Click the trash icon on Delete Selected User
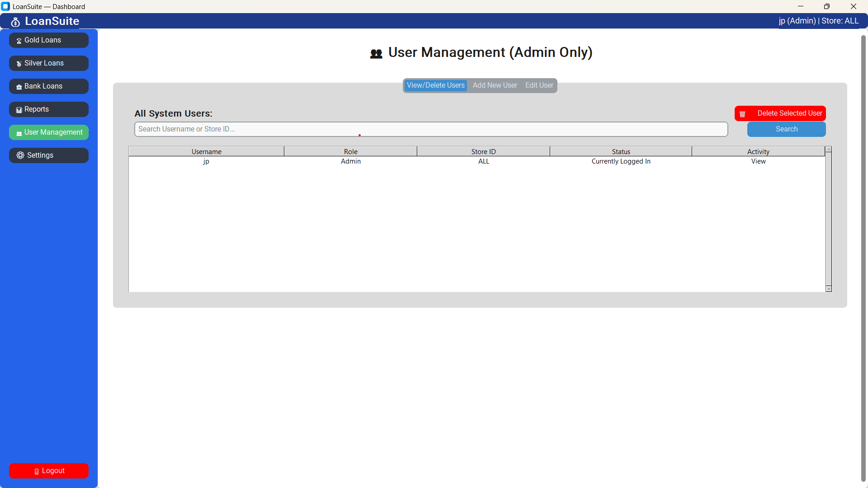The width and height of the screenshot is (868, 488). click(x=742, y=113)
